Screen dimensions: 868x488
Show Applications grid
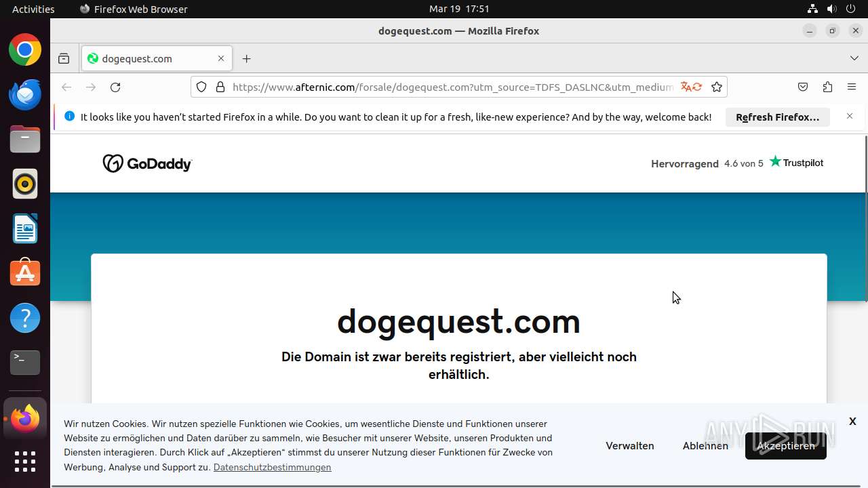pyautogui.click(x=25, y=462)
